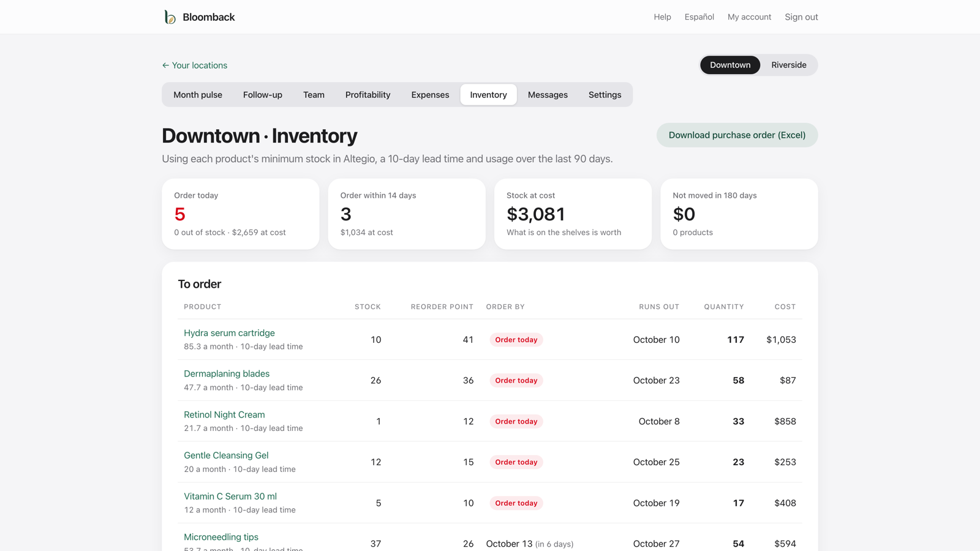Screen dimensions: 980x551
Task: Open the Help link
Action: [662, 17]
